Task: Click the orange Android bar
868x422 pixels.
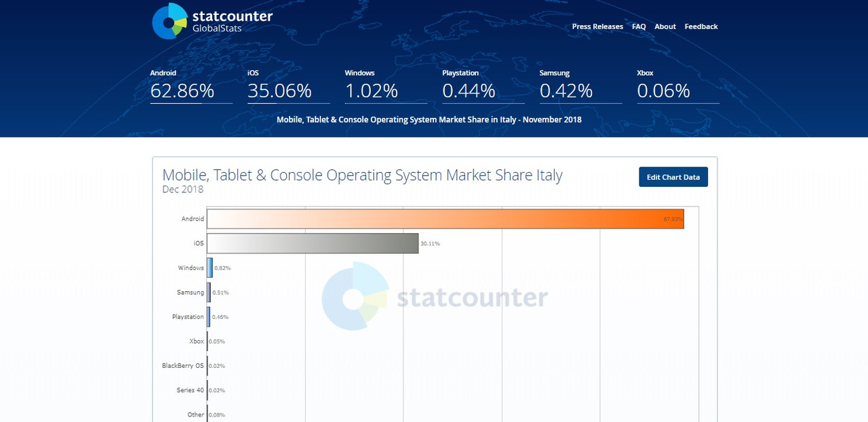Action: pyautogui.click(x=446, y=219)
